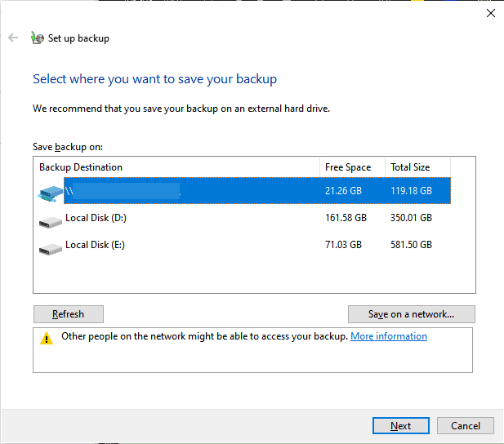Click the 581.50 GB total size cell
504x444 pixels.
[411, 245]
